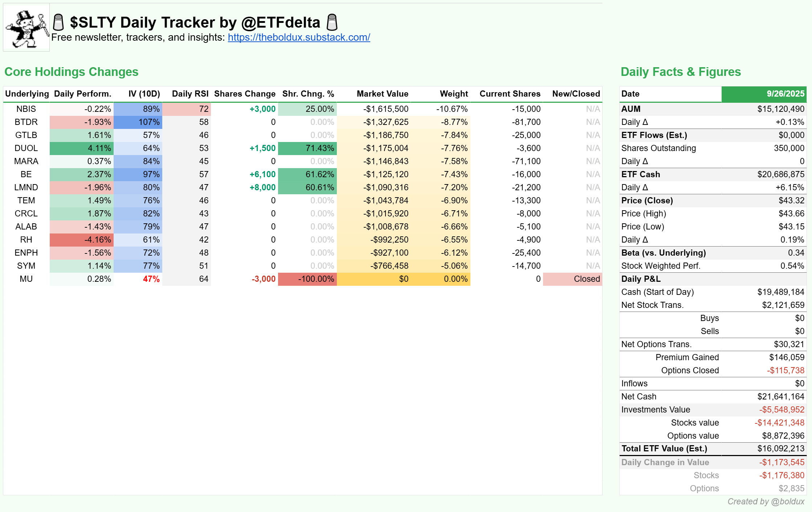Click the AUM value $15,120,490
Screen dimensions: 812x512
[x=780, y=109]
